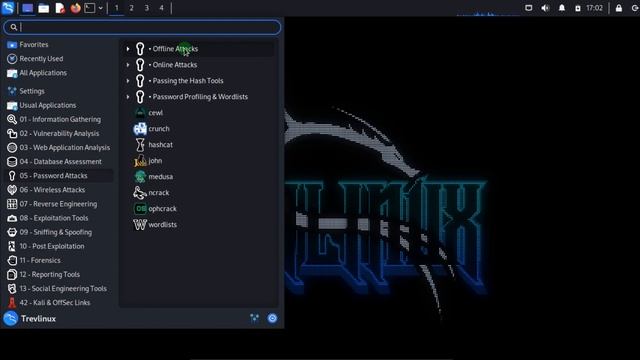Launch the medusa tool icon
The image size is (640, 360).
[x=140, y=177]
